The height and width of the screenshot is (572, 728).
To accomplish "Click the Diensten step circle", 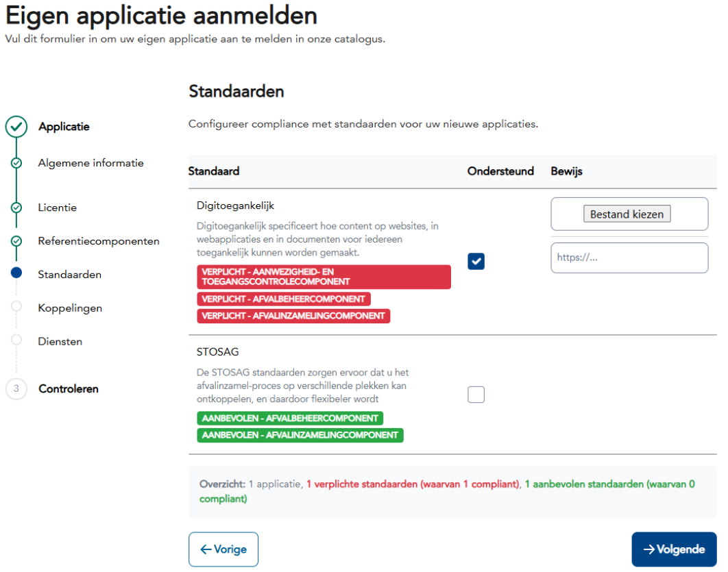I will (16, 340).
